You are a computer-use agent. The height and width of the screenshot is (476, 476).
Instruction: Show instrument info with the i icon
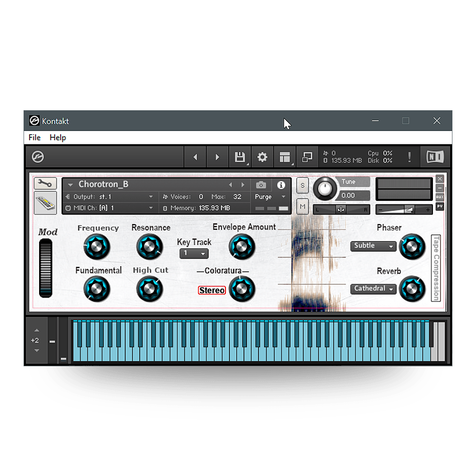[281, 185]
